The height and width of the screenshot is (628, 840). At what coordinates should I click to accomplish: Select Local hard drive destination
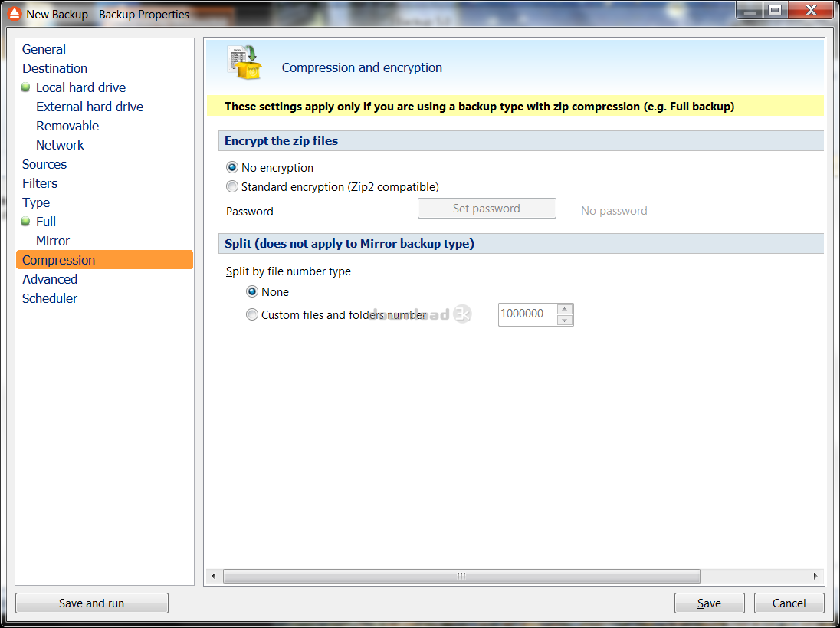(81, 87)
